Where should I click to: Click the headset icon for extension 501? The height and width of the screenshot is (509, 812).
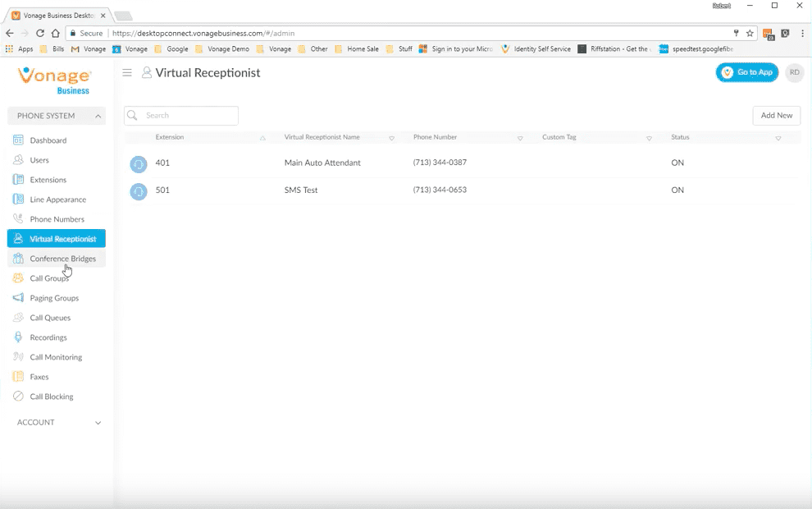[x=139, y=192]
